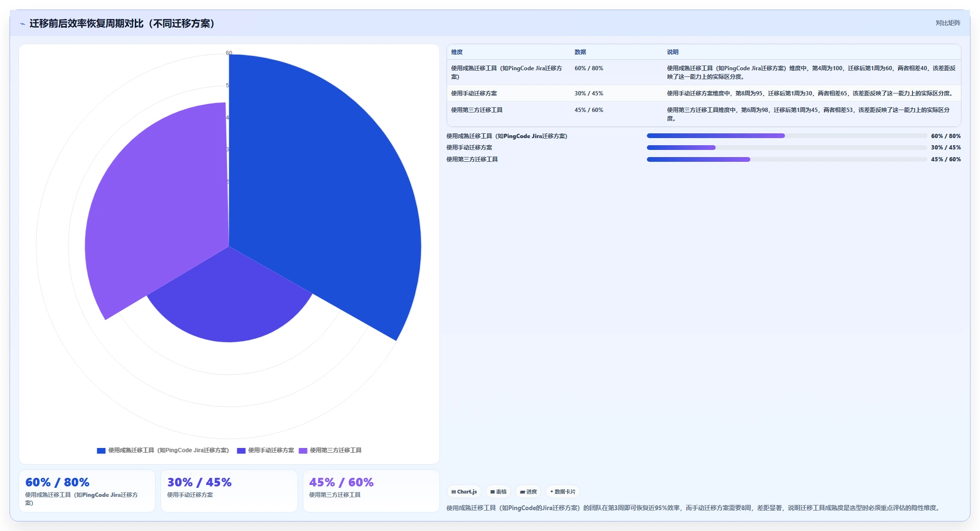The width and height of the screenshot is (980, 531).
Task: Click legend label 使用手动迁移方案
Action: point(271,450)
